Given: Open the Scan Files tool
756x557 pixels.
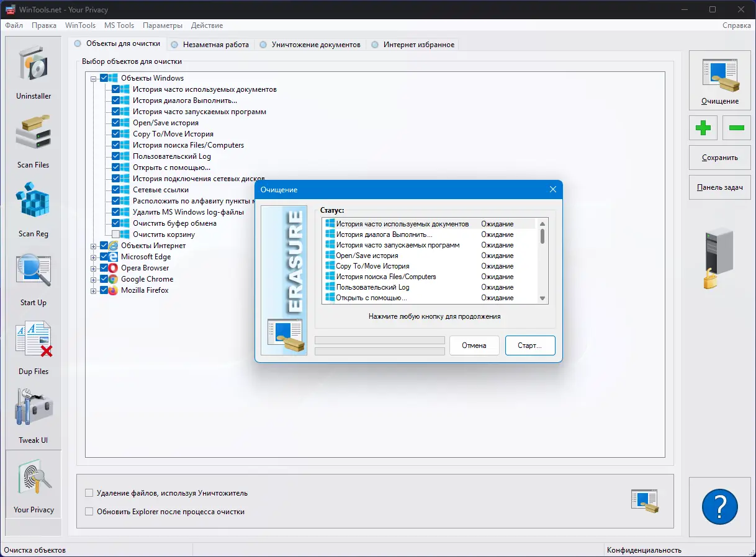Looking at the screenshot, I should [34, 140].
